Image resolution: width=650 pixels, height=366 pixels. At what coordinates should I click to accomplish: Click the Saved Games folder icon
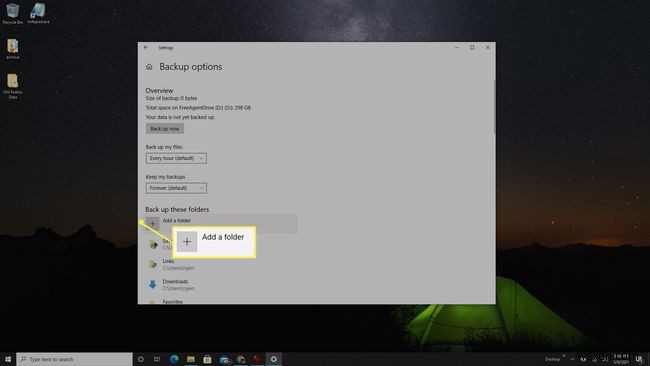153,245
